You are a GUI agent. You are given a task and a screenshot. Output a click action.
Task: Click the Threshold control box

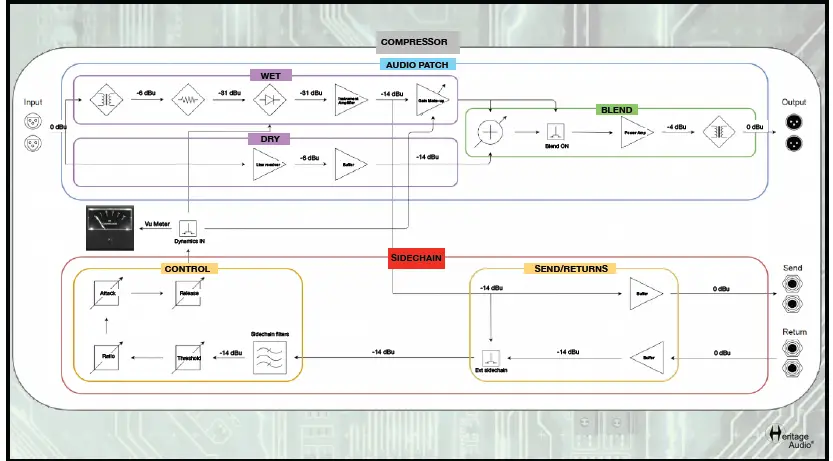coord(188,358)
